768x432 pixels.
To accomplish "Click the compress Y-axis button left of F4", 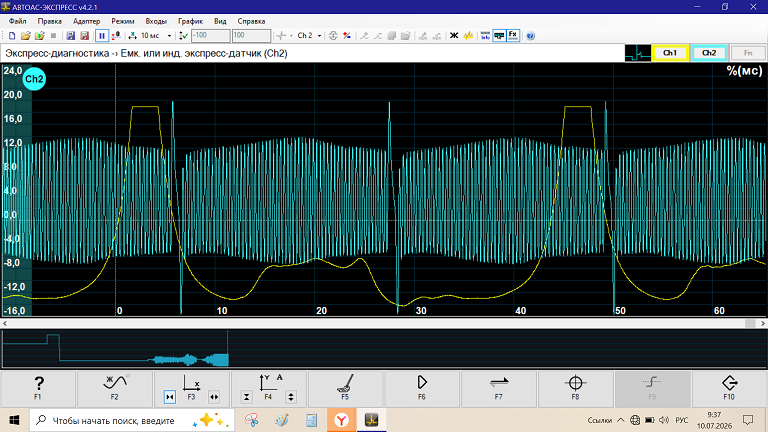I will 247,397.
